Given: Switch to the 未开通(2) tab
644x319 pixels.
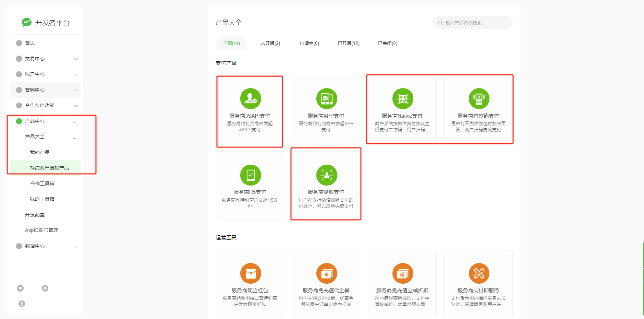Looking at the screenshot, I should coord(270,43).
